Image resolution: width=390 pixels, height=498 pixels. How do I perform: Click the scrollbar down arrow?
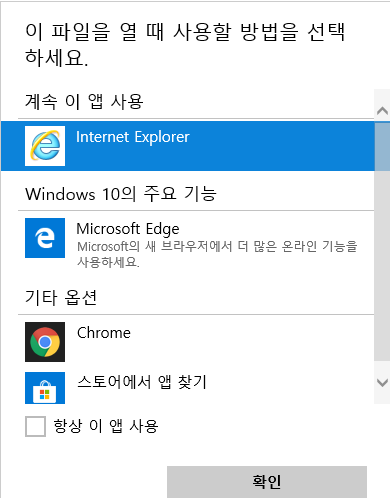(x=382, y=382)
